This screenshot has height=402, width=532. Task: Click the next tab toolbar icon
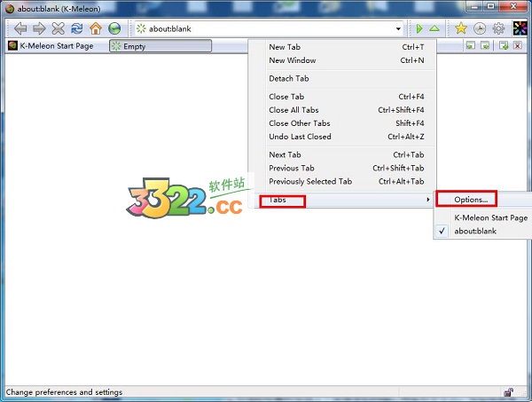[485, 45]
